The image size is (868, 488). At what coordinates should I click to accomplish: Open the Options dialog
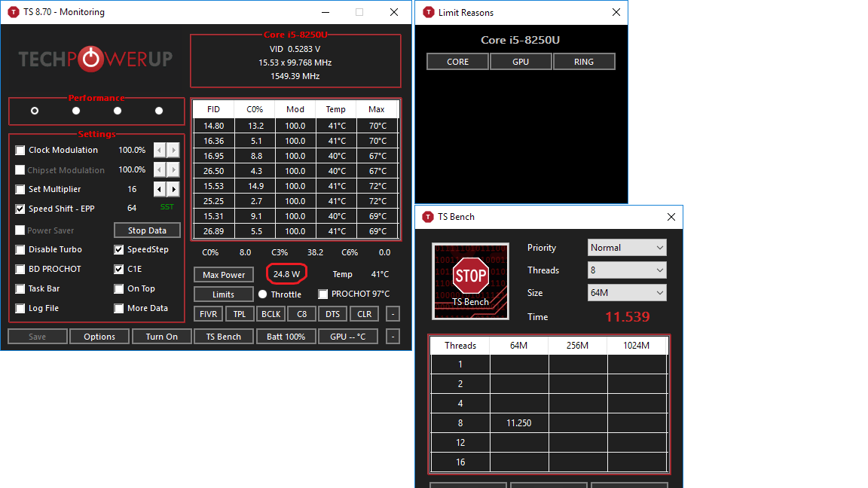pyautogui.click(x=99, y=337)
